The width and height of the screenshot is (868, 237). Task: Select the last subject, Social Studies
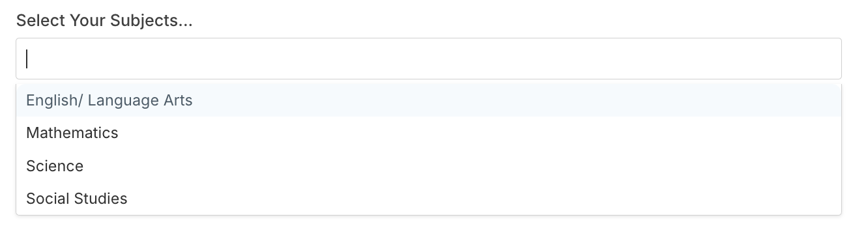tap(429, 199)
